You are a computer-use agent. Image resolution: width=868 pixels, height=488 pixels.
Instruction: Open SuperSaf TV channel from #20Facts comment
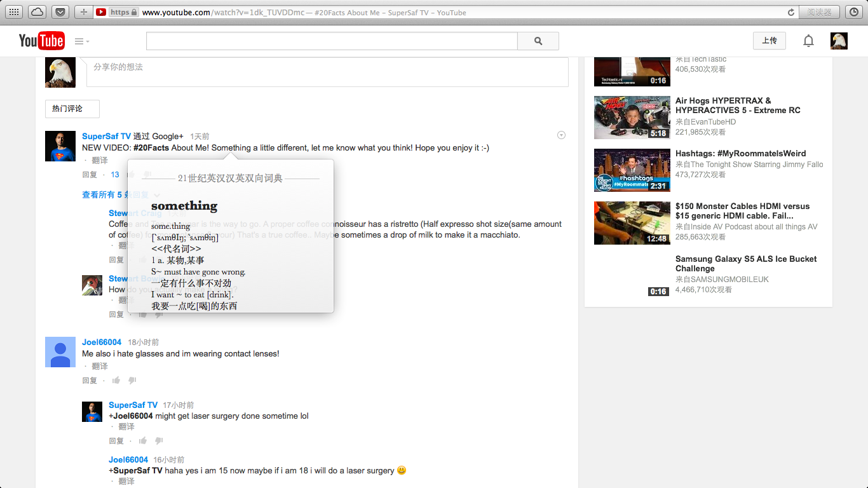click(106, 136)
